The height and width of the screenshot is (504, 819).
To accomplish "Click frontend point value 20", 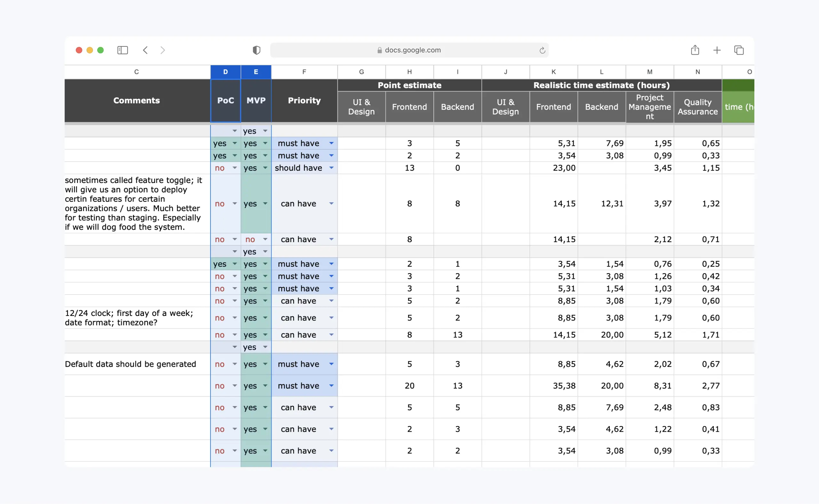I will click(409, 386).
